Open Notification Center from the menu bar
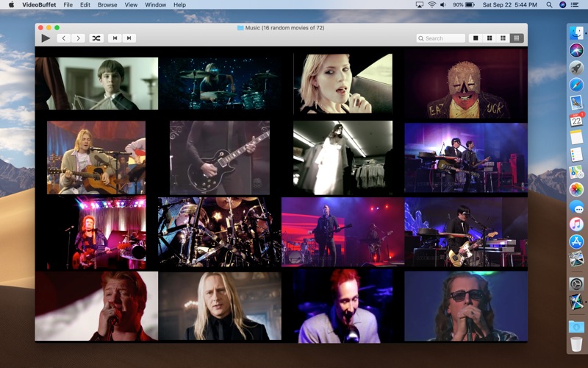 coord(575,5)
